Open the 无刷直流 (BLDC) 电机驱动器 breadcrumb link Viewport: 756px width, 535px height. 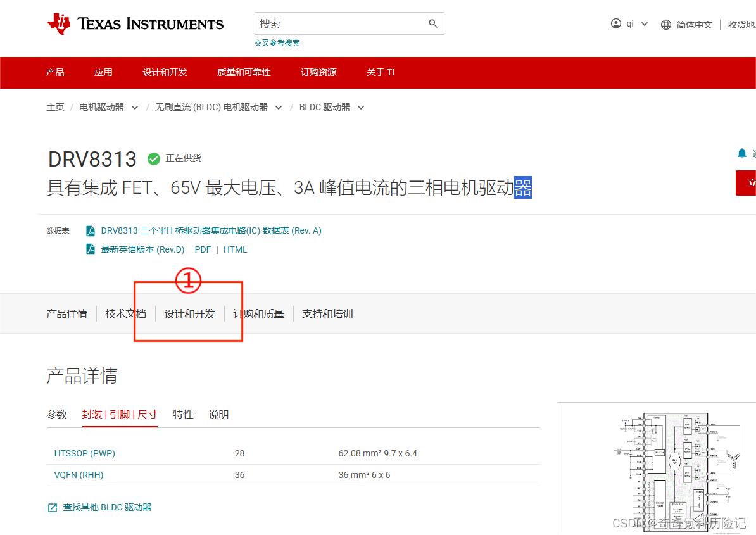click(x=211, y=107)
